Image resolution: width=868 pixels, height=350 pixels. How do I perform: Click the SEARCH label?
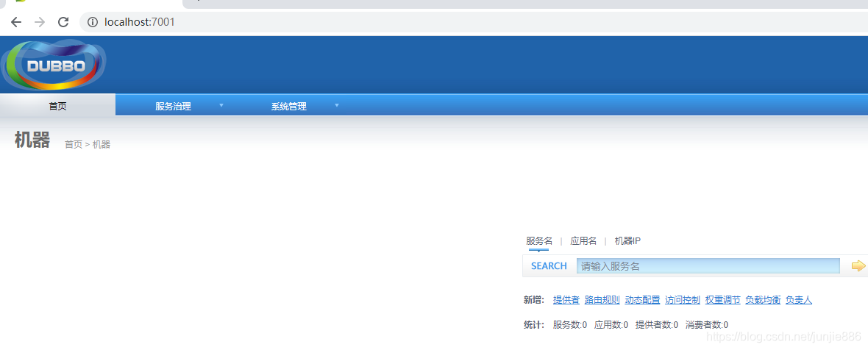549,266
